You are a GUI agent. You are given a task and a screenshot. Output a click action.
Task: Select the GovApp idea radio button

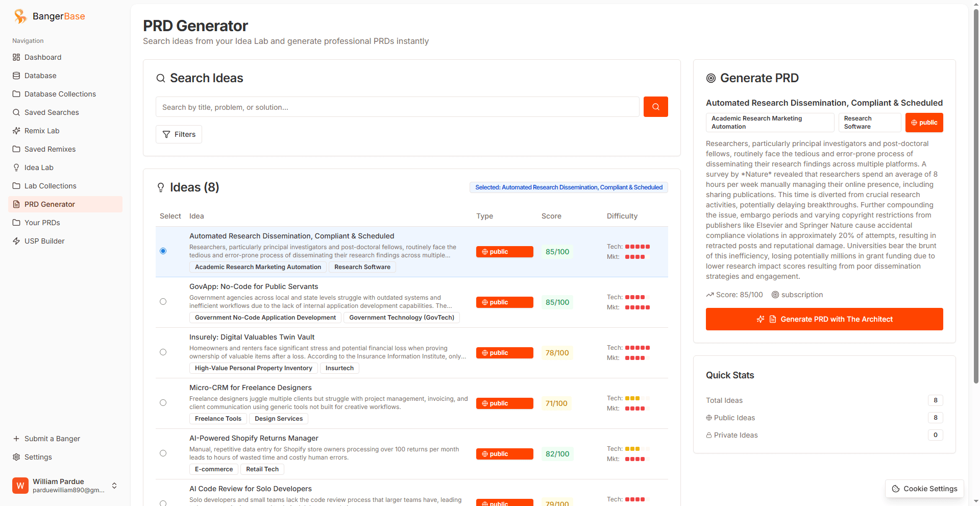tap(163, 302)
